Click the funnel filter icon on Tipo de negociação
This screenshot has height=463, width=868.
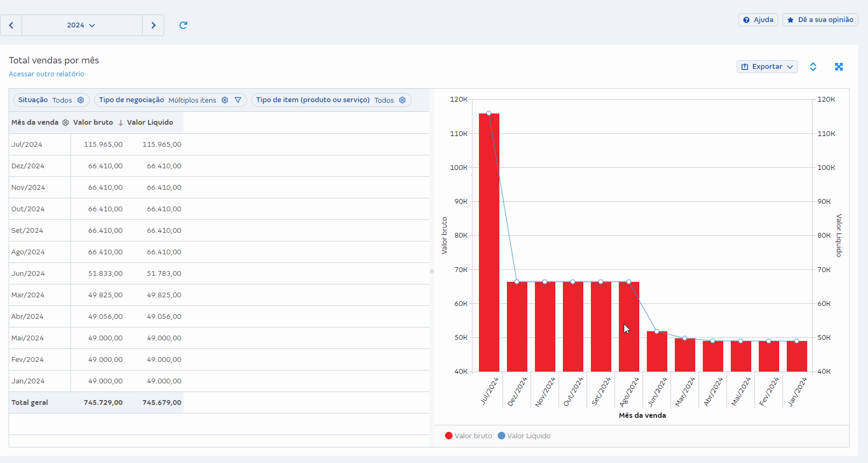pyautogui.click(x=238, y=100)
